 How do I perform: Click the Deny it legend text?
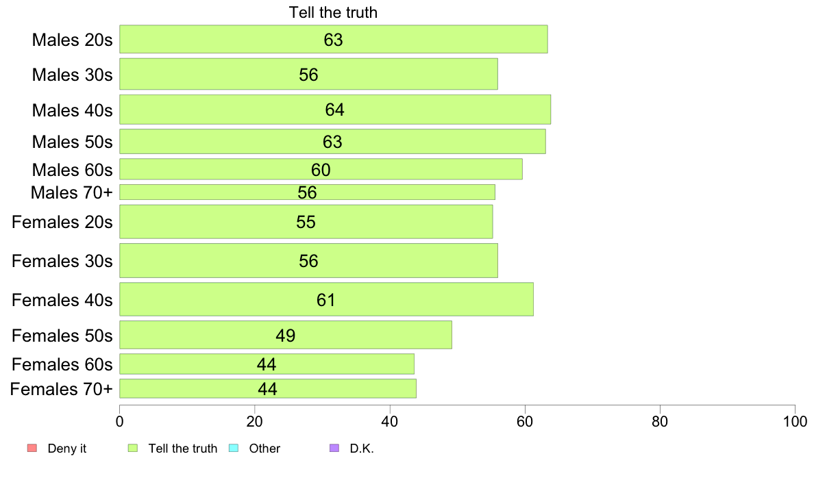(67, 449)
